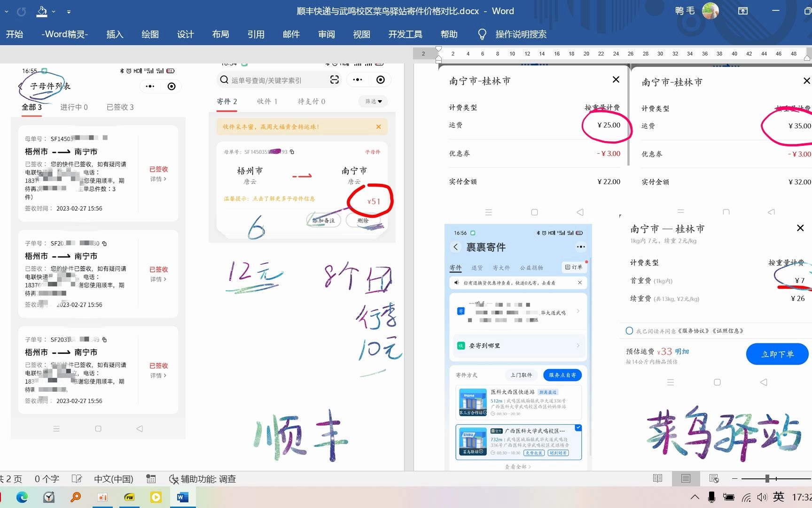Image resolution: width=812 pixels, height=508 pixels.
Task: Close the first 南宁市-桂林市 ¥25.00 panel
Action: tap(616, 80)
